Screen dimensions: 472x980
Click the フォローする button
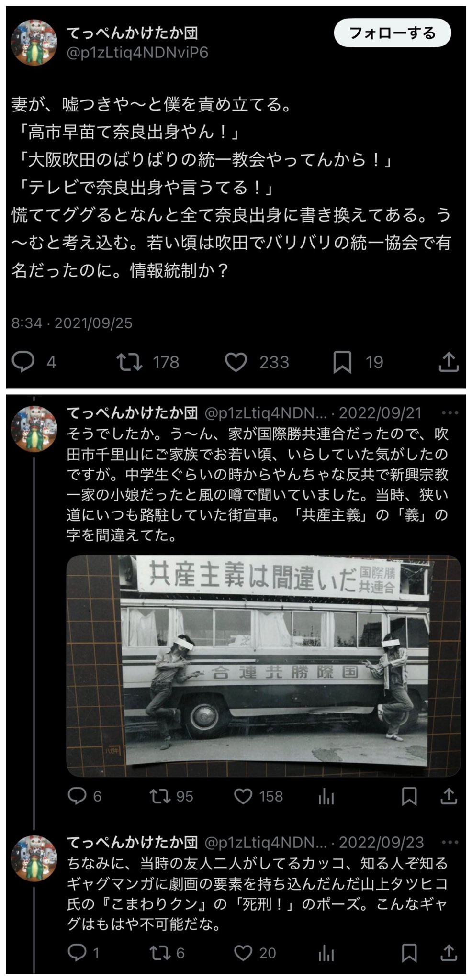(393, 33)
